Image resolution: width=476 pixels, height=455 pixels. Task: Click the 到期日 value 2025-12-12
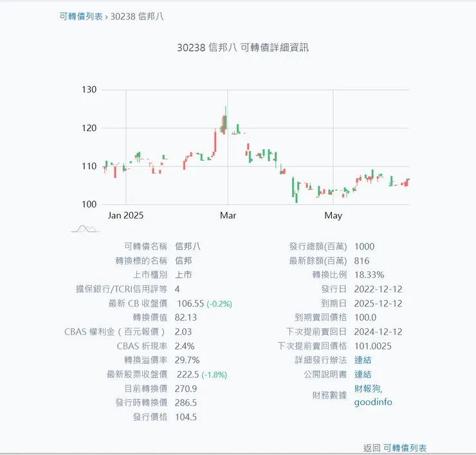coord(378,303)
